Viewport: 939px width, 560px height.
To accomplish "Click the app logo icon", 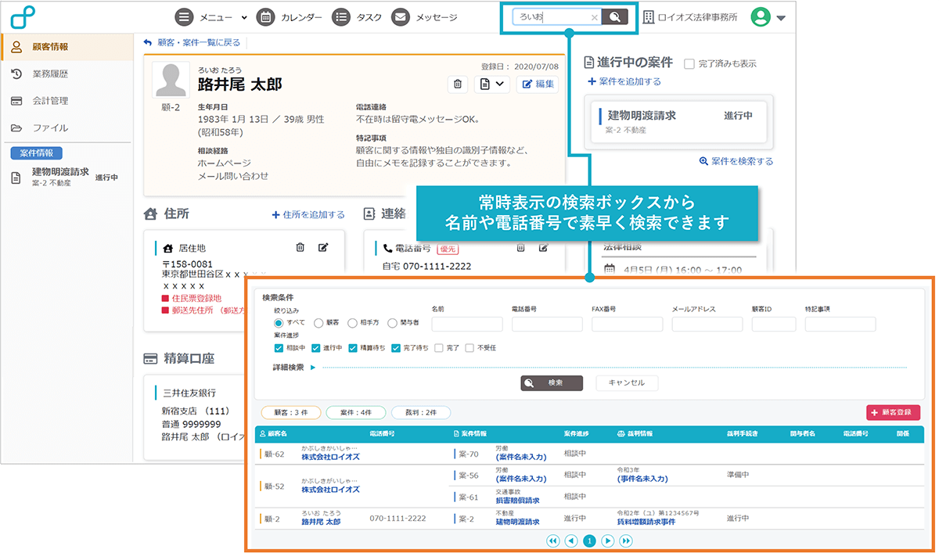I will [23, 17].
